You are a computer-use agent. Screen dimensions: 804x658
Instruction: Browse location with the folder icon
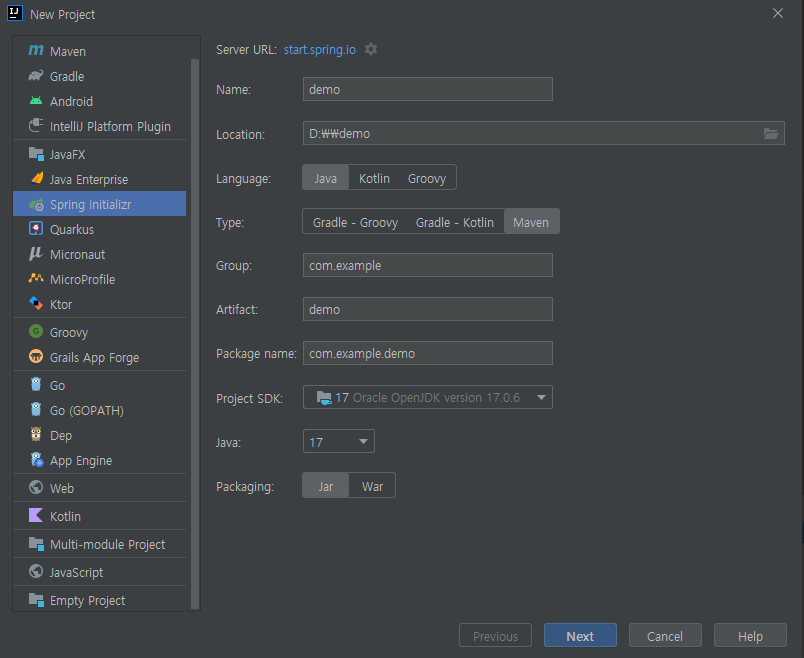pos(771,133)
